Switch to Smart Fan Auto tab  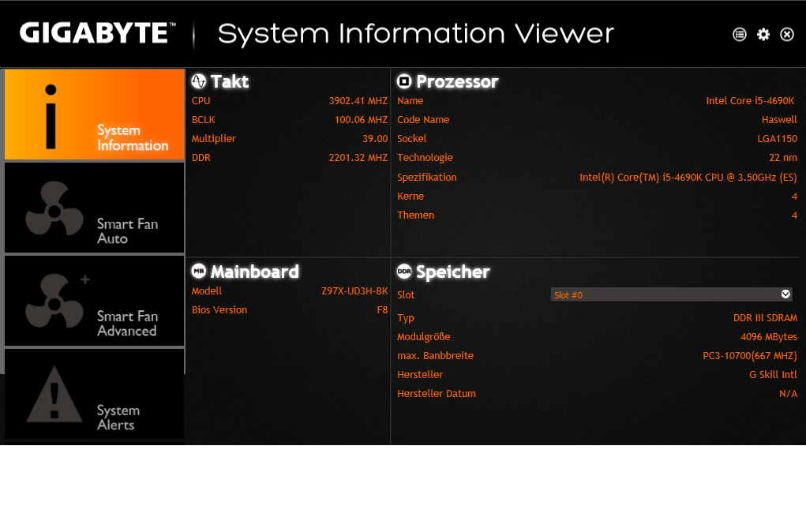coord(95,208)
